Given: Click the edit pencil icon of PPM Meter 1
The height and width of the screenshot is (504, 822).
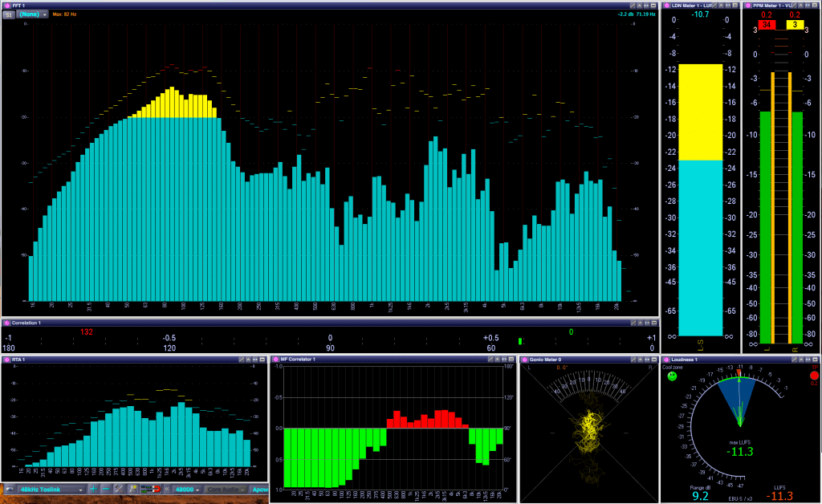Looking at the screenshot, I should pyautogui.click(x=794, y=6).
